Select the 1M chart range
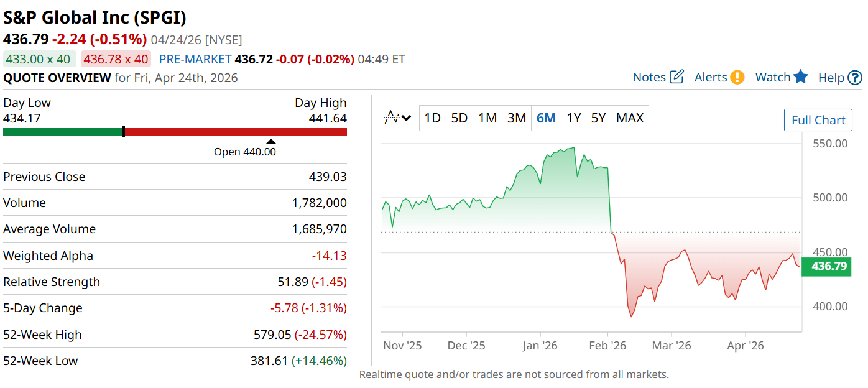Image resolution: width=868 pixels, height=388 pixels. pyautogui.click(x=487, y=118)
